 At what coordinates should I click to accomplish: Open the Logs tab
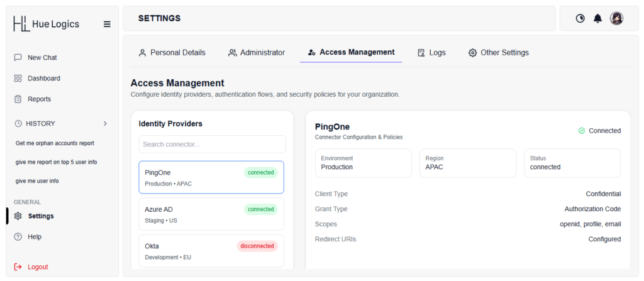(431, 53)
